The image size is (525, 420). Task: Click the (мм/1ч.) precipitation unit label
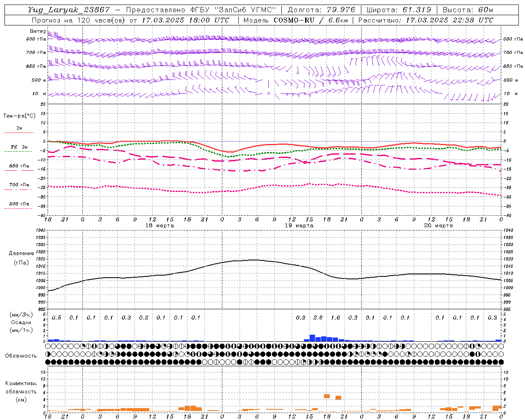[21, 330]
